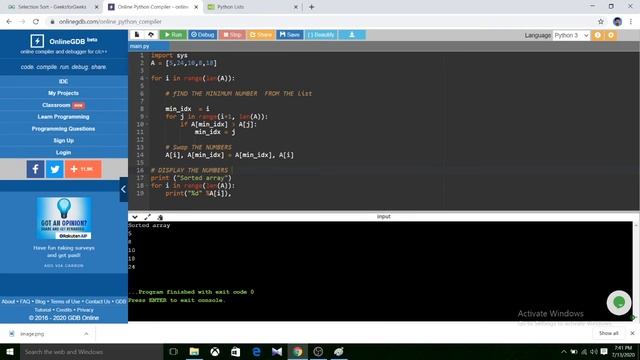
Task: Click the orange plus share counter button
Action: (x=83, y=169)
